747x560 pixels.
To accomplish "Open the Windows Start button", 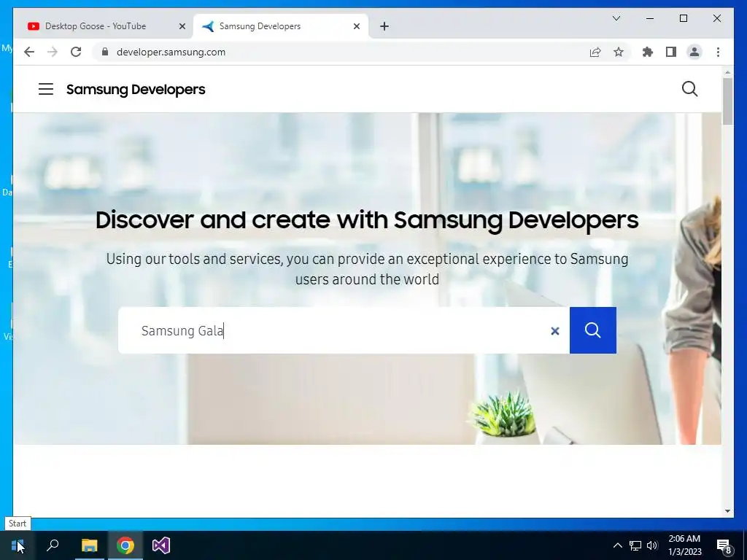I will (18, 545).
